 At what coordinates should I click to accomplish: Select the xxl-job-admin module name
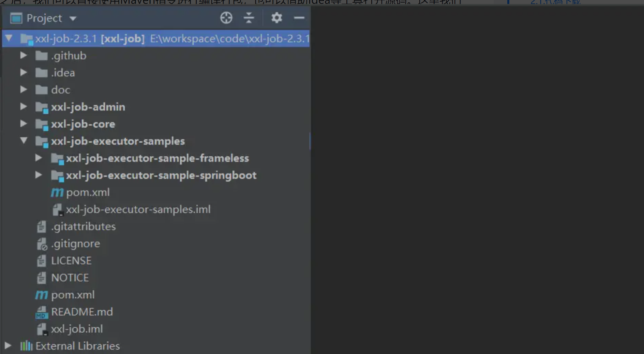88,107
